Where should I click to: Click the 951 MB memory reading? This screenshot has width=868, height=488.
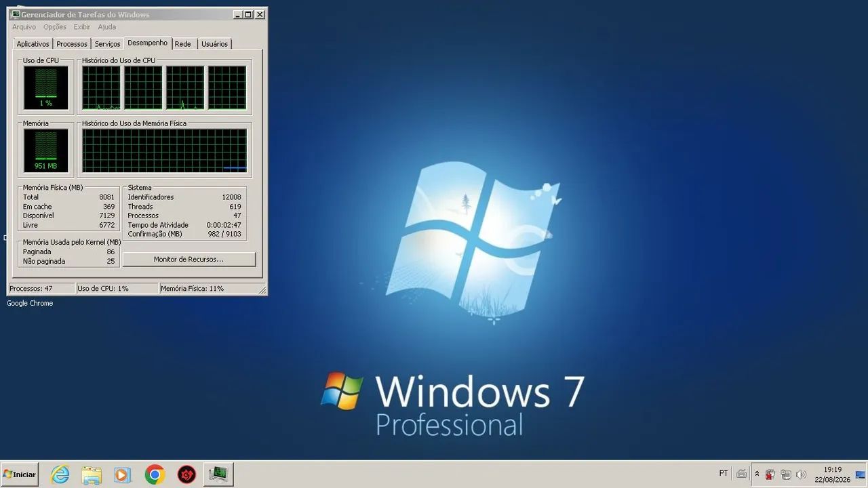click(45, 166)
